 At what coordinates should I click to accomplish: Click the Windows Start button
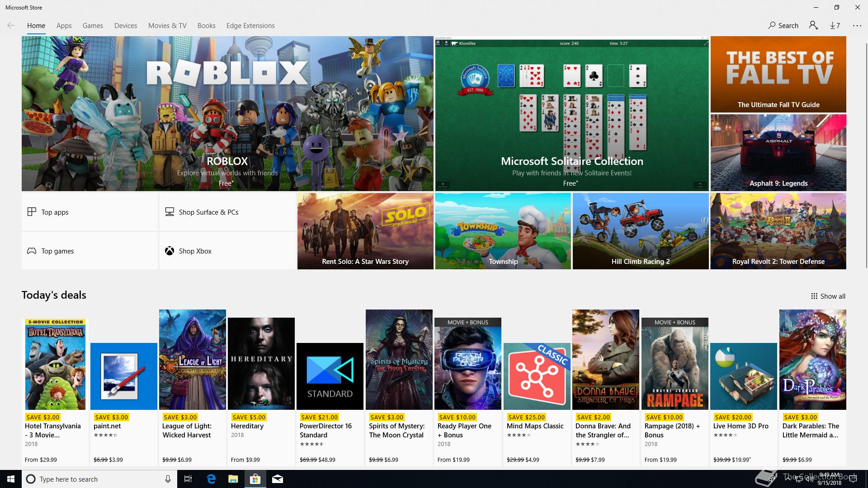(11, 479)
